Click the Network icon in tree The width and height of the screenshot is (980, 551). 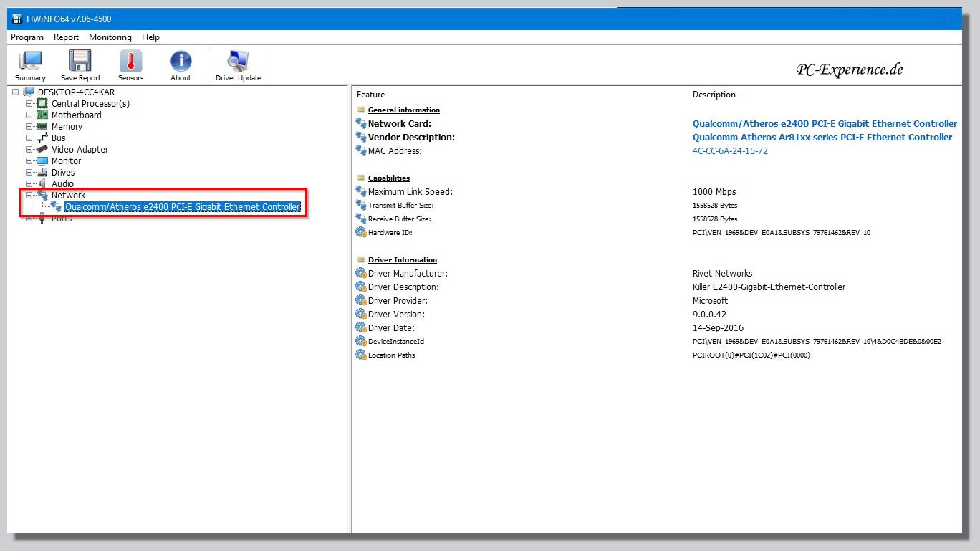point(42,196)
